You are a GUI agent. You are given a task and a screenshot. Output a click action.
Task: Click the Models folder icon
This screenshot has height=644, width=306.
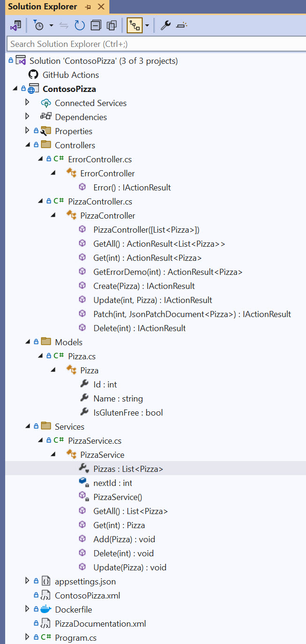coord(46,341)
